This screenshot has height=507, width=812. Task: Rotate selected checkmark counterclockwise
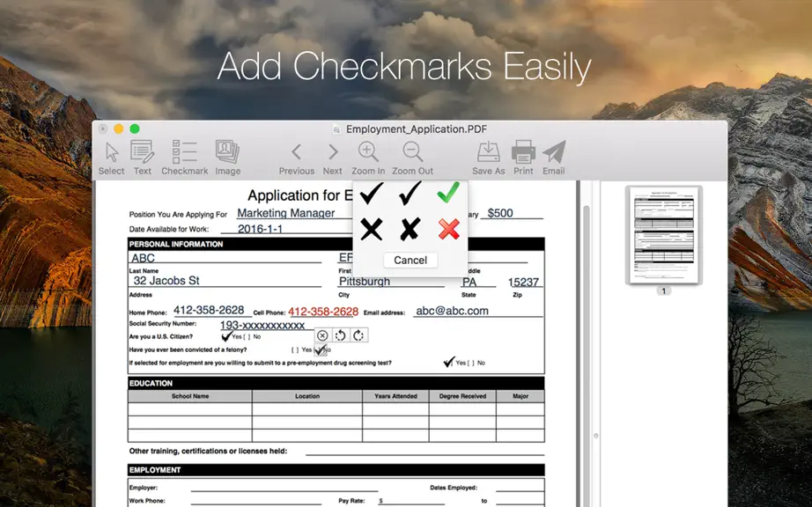(340, 335)
